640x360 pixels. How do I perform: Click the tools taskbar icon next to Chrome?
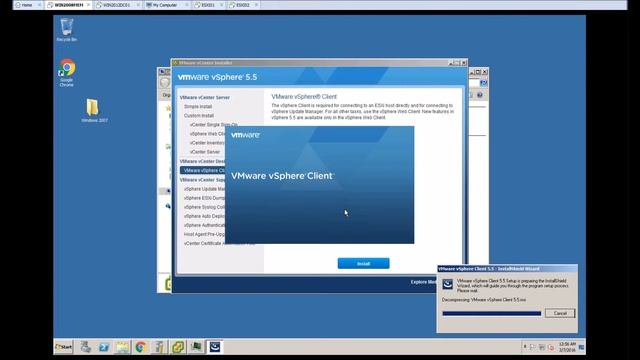point(159,347)
